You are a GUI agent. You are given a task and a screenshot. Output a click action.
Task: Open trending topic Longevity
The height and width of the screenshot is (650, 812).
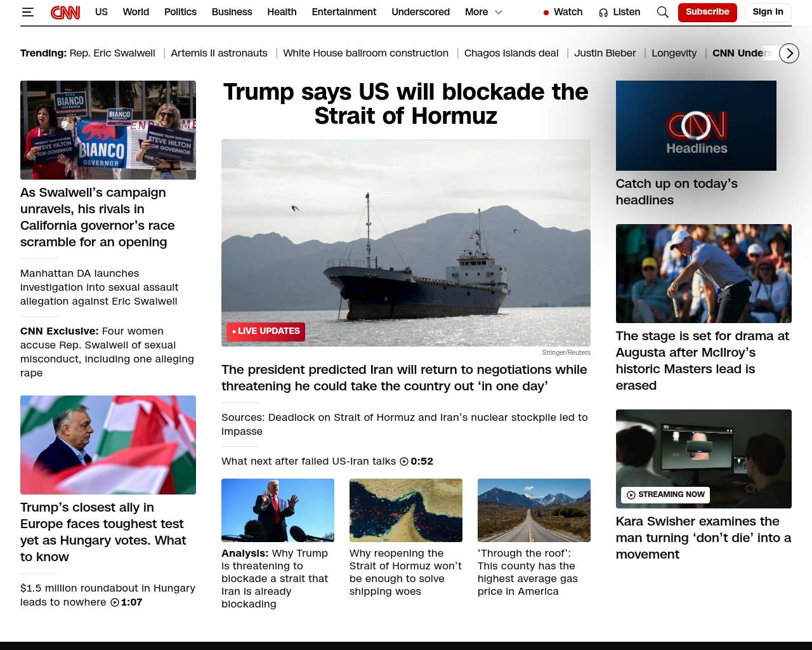pos(674,53)
